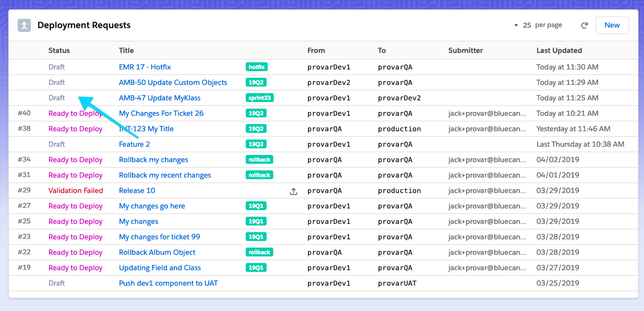
Task: Open AMB-50 Update Custom Objects
Action: pos(173,83)
